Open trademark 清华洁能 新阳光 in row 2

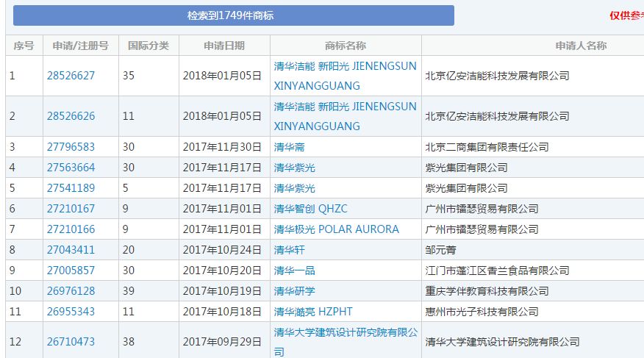[345, 115]
